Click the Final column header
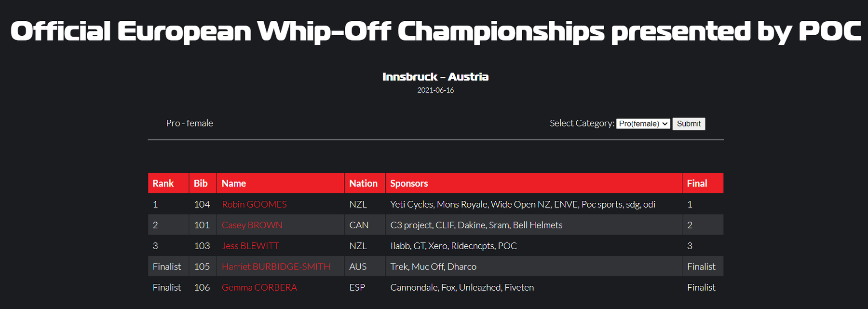 pos(697,183)
